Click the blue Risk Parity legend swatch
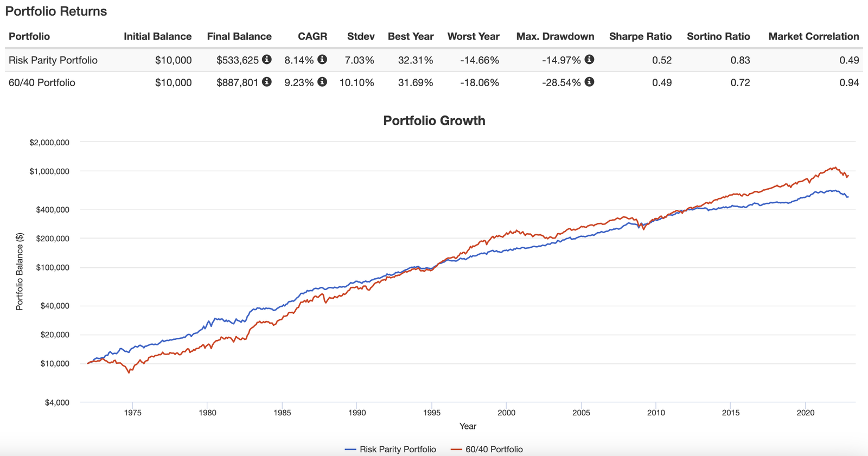This screenshot has height=456, width=868. 350,449
